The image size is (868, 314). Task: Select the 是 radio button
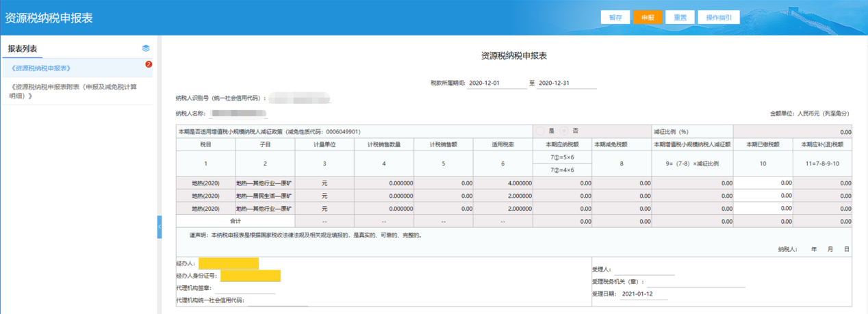[541, 131]
